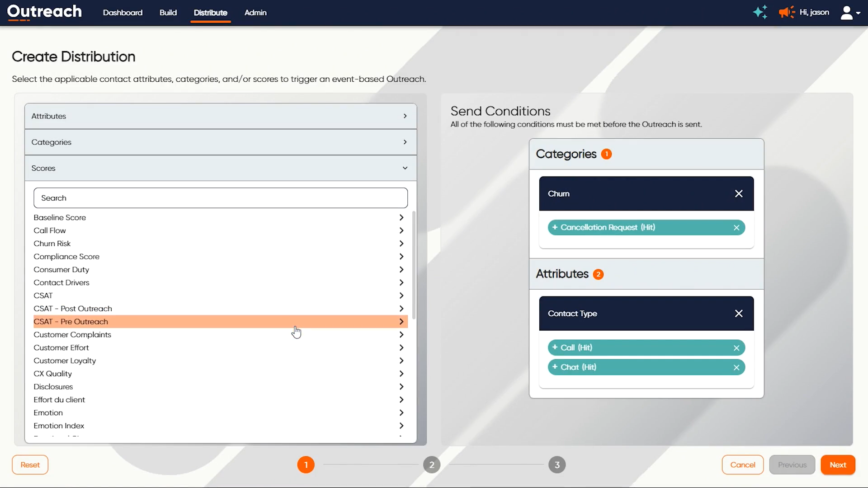This screenshot has width=868, height=488.
Task: Remove the Chat (Hit) chip
Action: [x=736, y=367]
